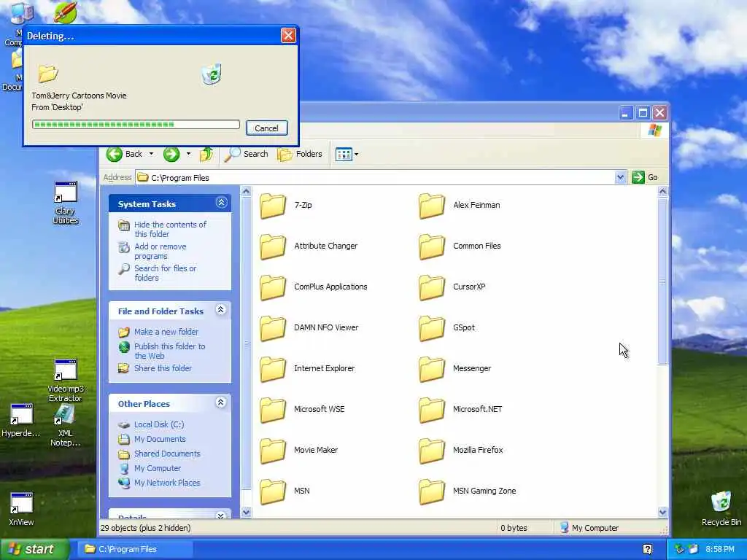
Task: Select the Common Files folder
Action: click(x=460, y=246)
